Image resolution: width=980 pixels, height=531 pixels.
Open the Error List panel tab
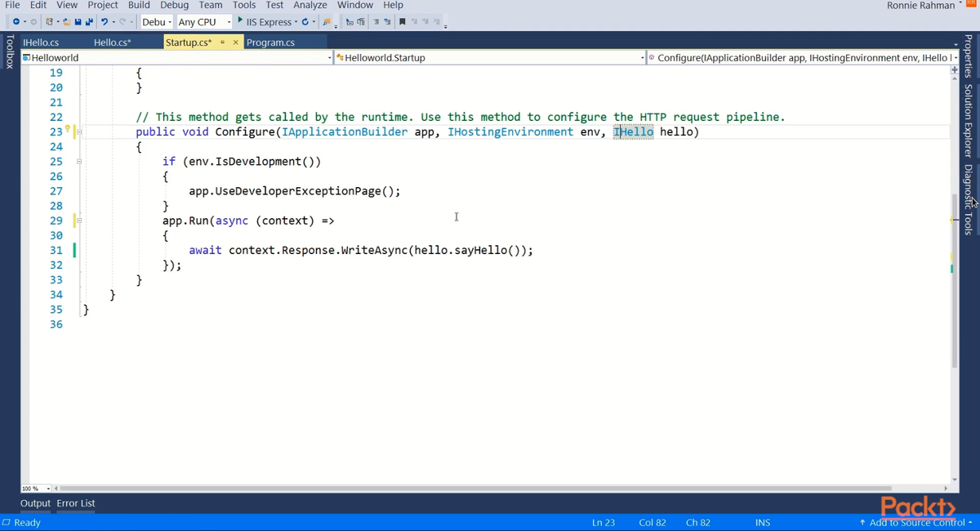76,503
